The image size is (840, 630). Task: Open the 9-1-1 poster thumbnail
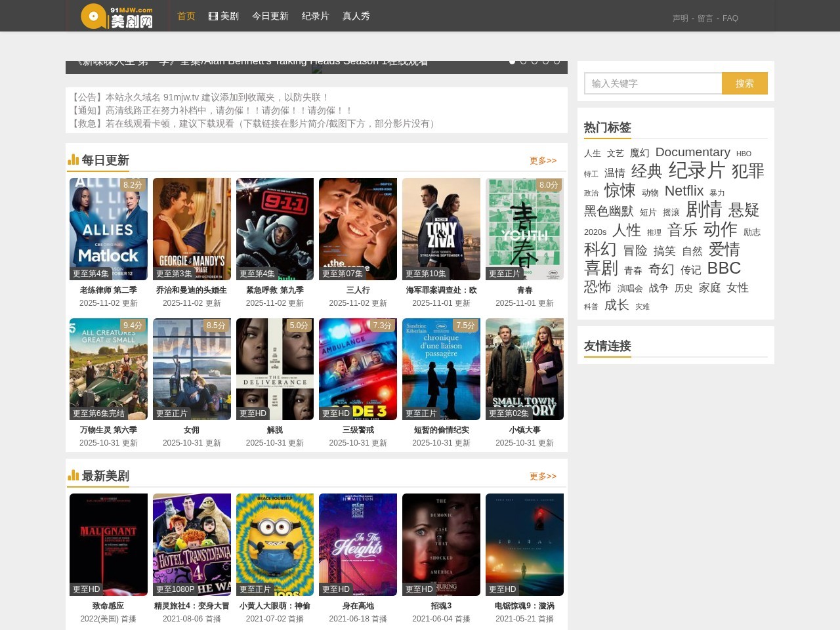click(x=275, y=229)
